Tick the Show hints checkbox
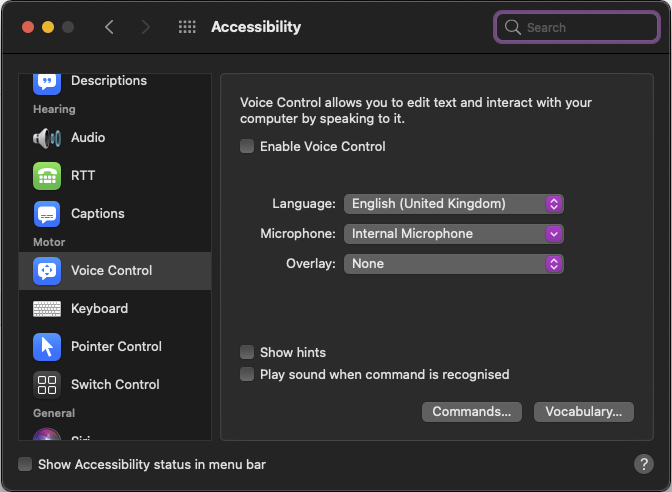Viewport: 672px width, 492px height. click(x=247, y=353)
